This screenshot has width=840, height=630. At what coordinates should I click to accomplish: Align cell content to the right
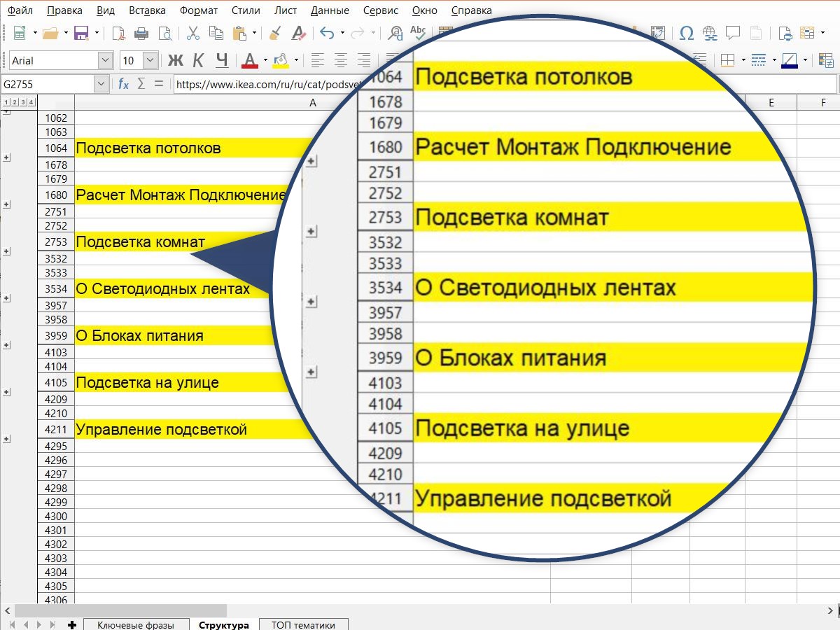[363, 60]
